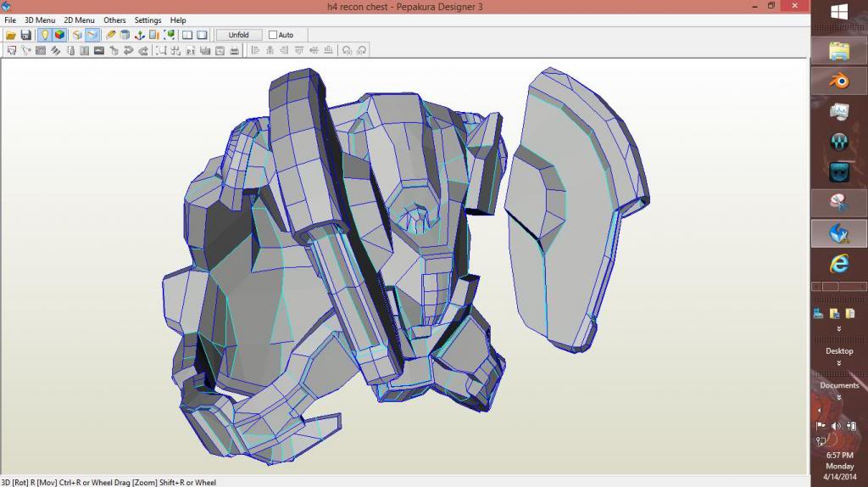Click the align horizontal centers icon

tap(270, 50)
